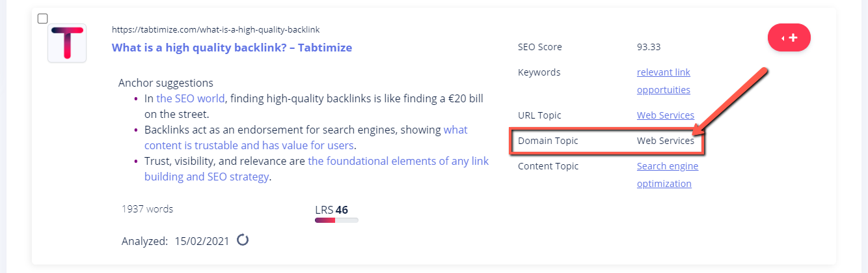Click the analyzed date 15/02/2021

[202, 240]
